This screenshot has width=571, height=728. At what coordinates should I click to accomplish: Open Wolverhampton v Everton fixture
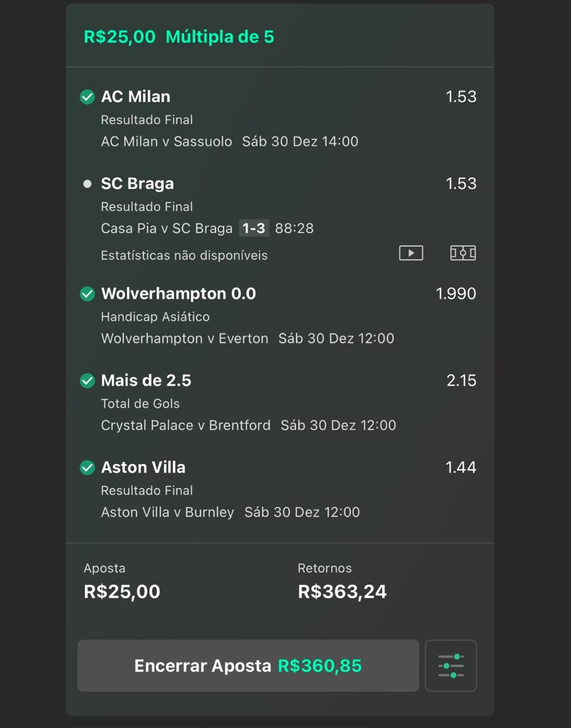click(x=184, y=338)
